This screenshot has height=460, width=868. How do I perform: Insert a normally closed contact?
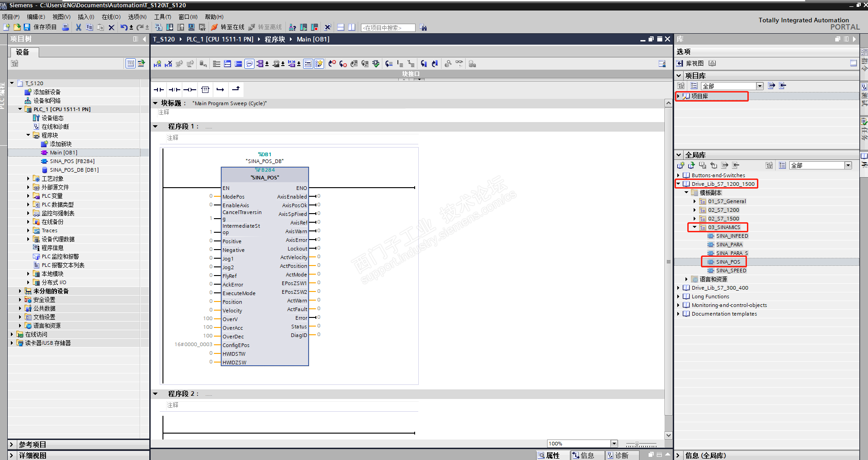click(174, 89)
